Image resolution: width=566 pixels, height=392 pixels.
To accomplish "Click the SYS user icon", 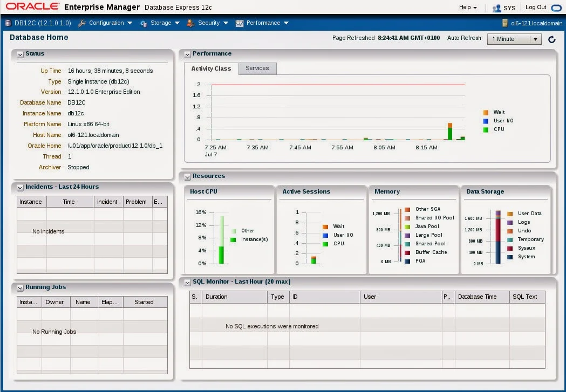I will (497, 8).
